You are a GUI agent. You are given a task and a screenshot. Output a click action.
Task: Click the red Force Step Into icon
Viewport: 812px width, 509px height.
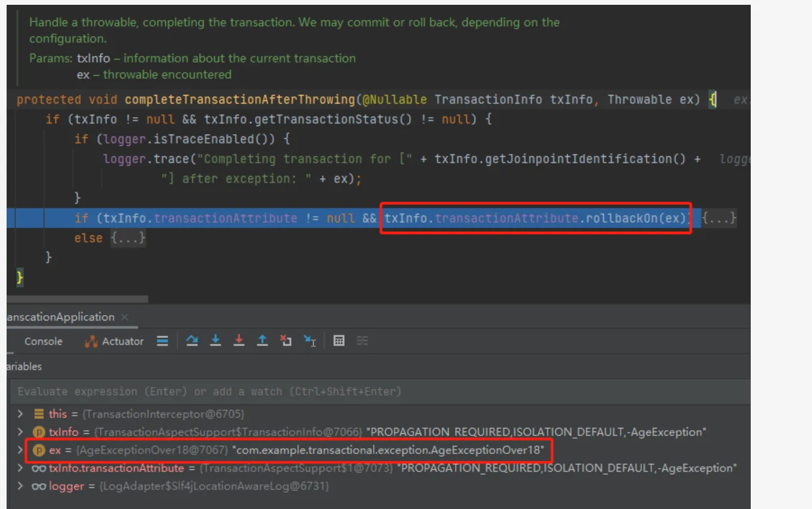click(x=239, y=340)
